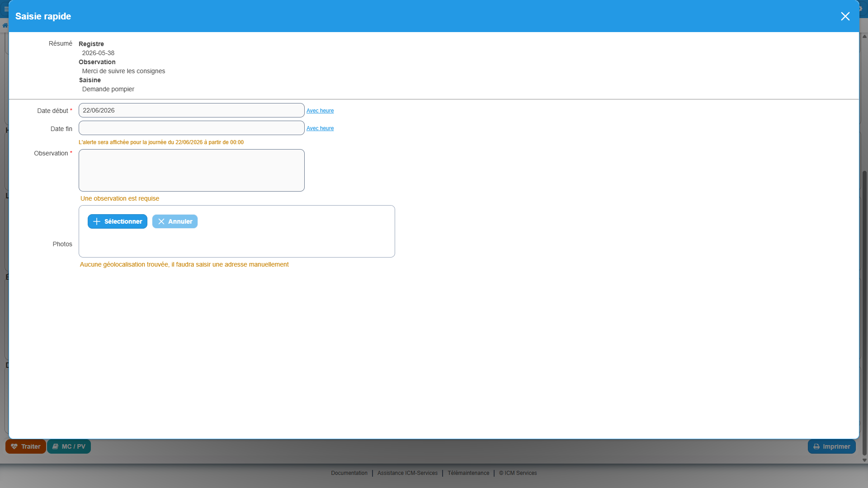The height and width of the screenshot is (488, 868).
Task: Click the book icon on MC / PV
Action: (x=55, y=446)
